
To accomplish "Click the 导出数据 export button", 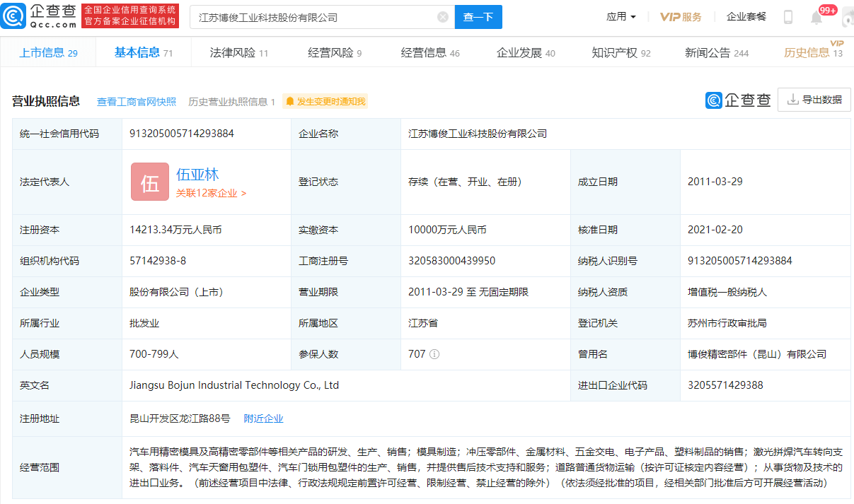I will pyautogui.click(x=814, y=100).
